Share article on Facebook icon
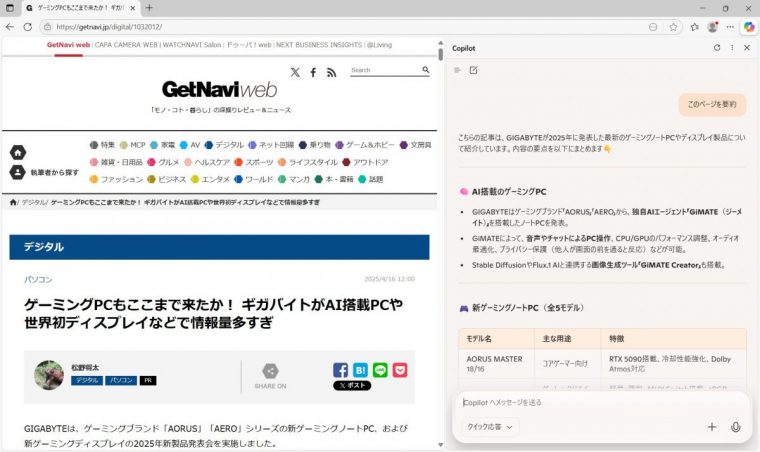Screen dimensions: 760x452 pyautogui.click(x=340, y=370)
